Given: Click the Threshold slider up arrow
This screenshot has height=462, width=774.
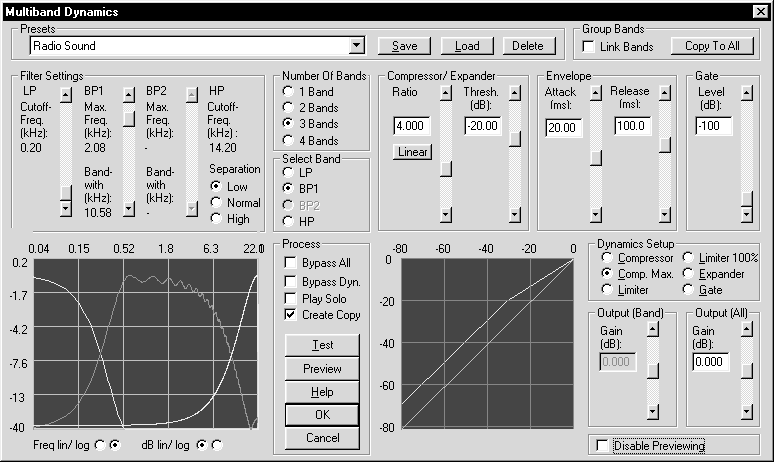Looking at the screenshot, I should (514, 94).
